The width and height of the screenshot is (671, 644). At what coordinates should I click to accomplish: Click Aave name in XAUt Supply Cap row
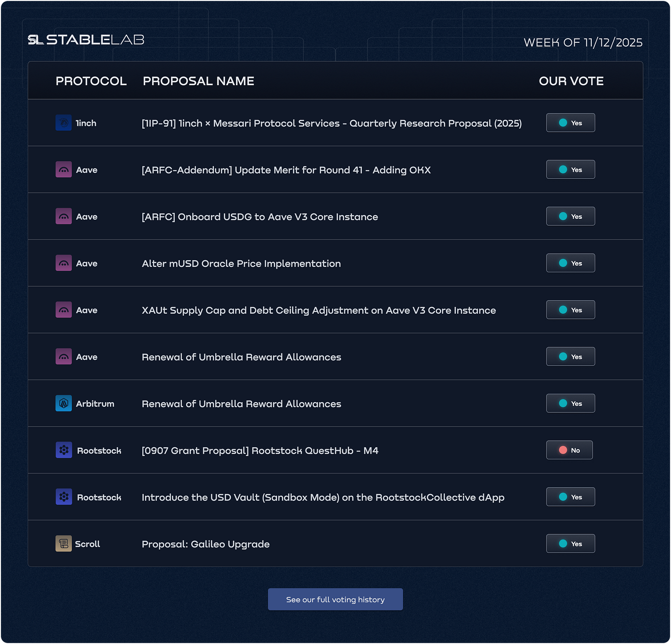87,310
